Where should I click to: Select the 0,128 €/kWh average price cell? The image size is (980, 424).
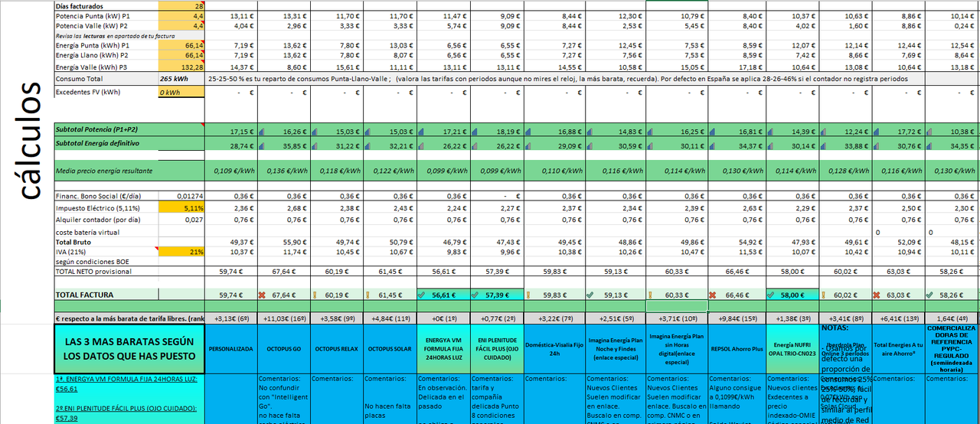click(x=844, y=170)
